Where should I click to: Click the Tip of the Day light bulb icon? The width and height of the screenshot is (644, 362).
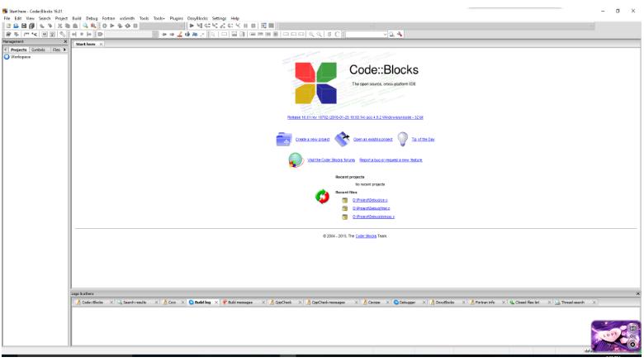coord(403,139)
